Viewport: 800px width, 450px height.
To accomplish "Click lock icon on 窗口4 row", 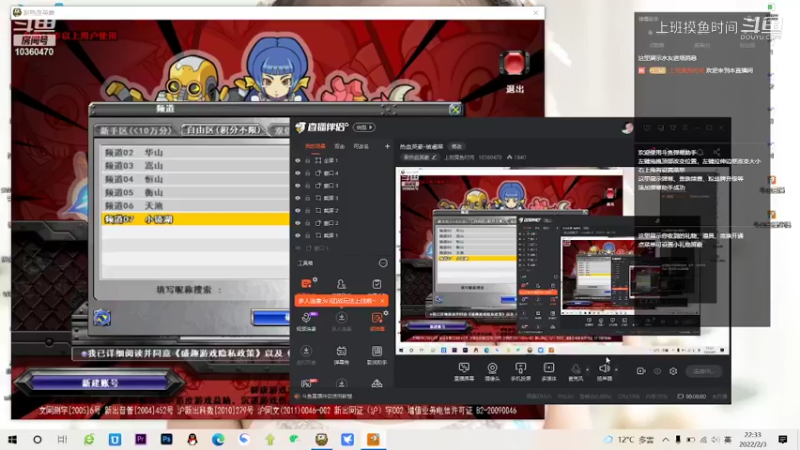I will tap(308, 173).
